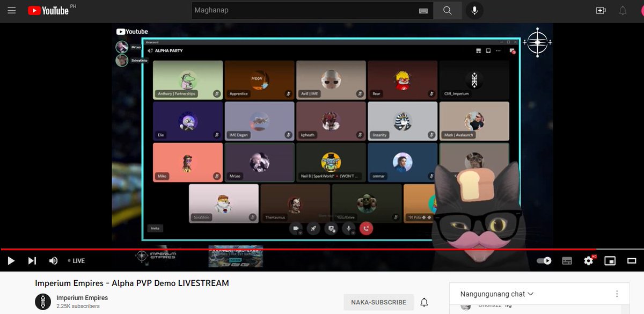Click red Discord disconnect call button

[366, 229]
